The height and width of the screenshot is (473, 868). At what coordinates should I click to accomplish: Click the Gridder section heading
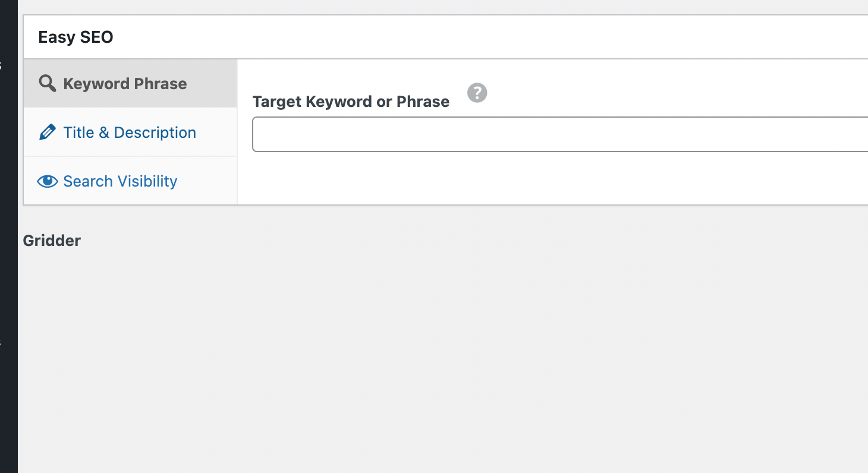click(52, 241)
